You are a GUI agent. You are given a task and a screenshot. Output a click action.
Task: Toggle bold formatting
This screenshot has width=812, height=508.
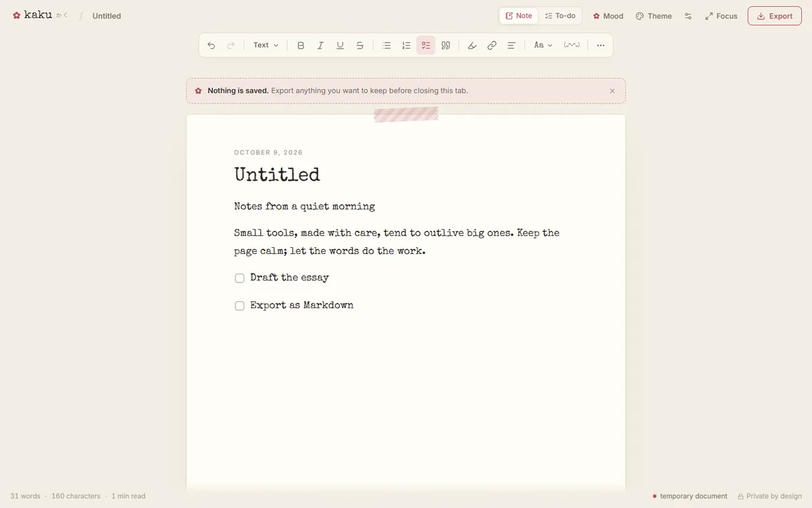pos(301,45)
